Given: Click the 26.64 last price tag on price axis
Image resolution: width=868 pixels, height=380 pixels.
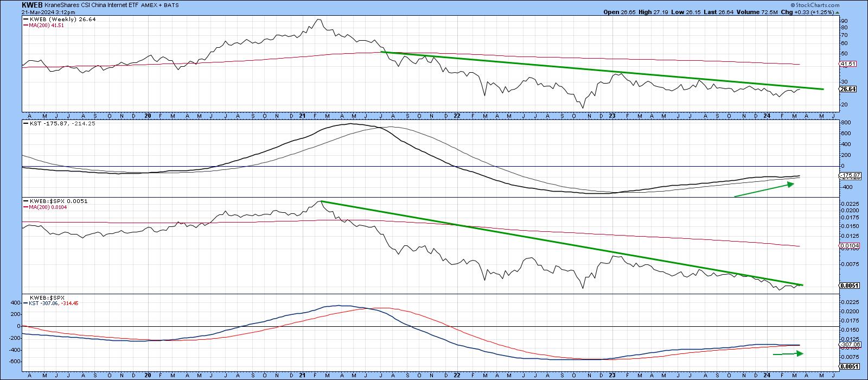Looking at the screenshot, I should pyautogui.click(x=847, y=90).
